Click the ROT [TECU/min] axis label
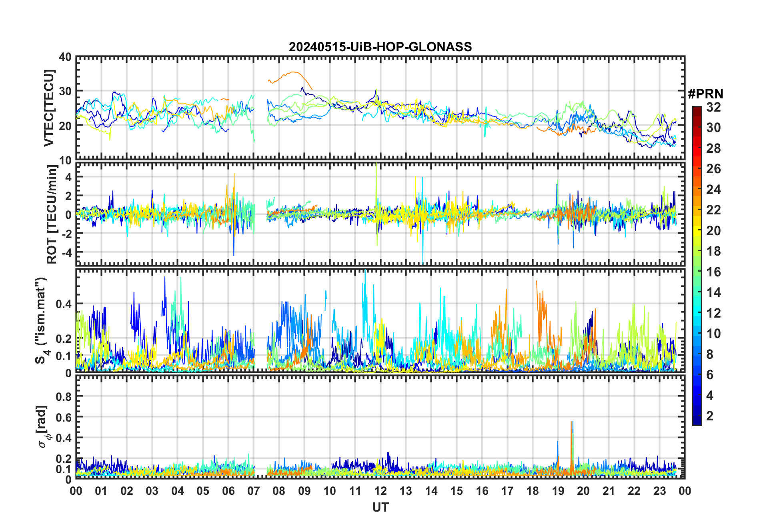Viewport: 761px width, 532px height. click(x=52, y=214)
